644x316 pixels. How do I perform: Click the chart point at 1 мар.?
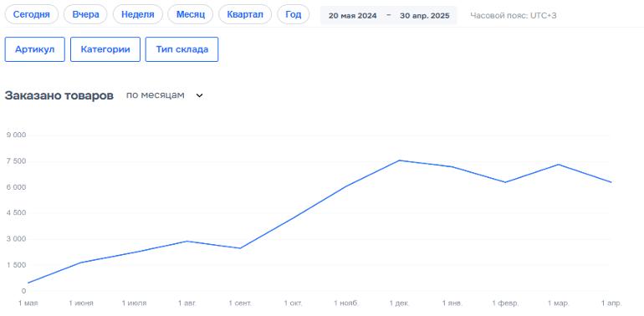pos(558,165)
